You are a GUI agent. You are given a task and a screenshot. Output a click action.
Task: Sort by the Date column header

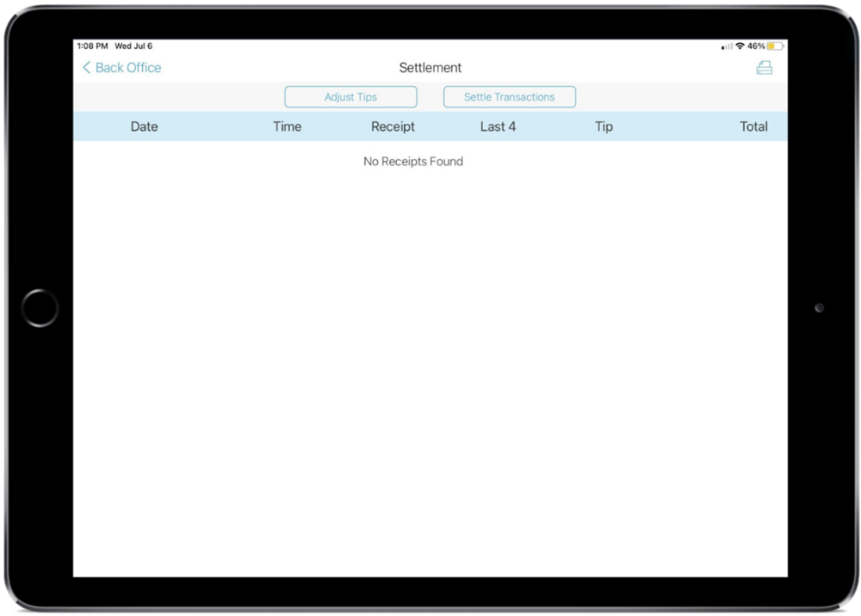point(144,126)
